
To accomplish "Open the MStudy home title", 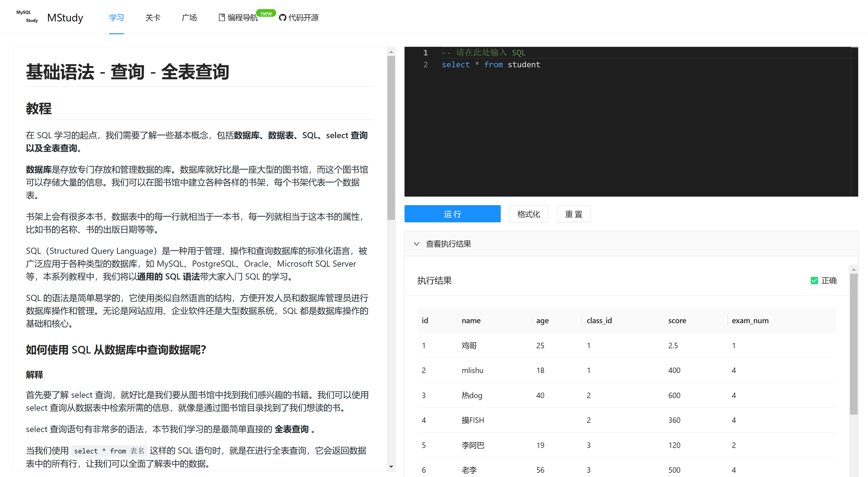I will point(65,17).
